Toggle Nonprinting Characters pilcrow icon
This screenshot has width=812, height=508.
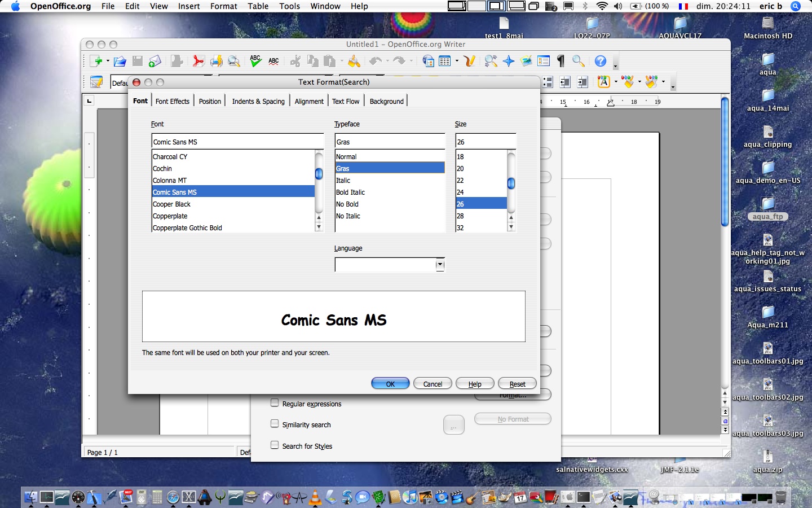click(x=561, y=61)
